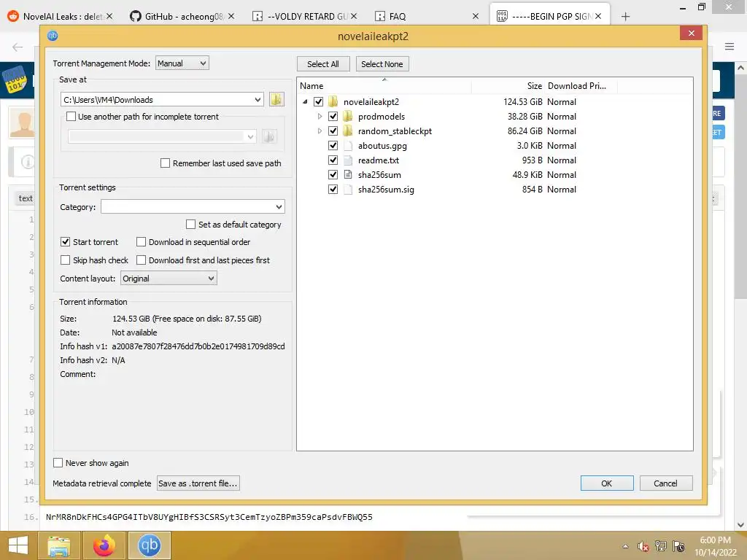This screenshot has width=747, height=560.
Task: Click the Select None button
Action: (x=382, y=64)
